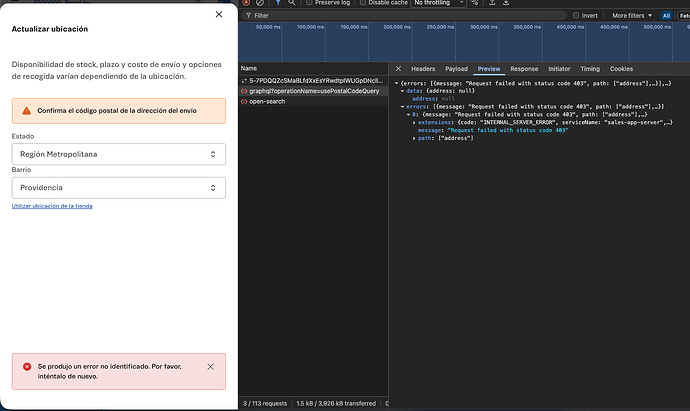Switch to the Response tab
690x411 pixels.
(523, 68)
